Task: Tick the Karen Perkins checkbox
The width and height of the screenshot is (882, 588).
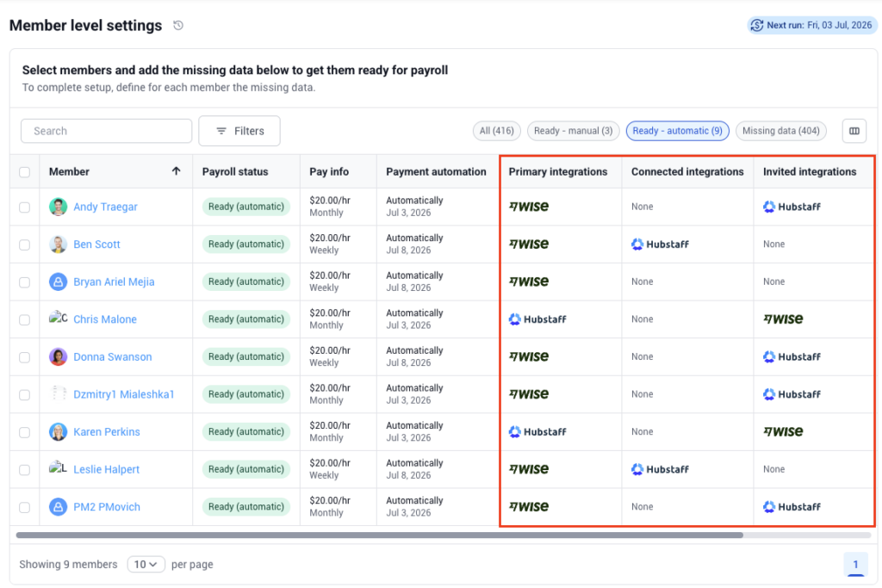Action: point(24,432)
